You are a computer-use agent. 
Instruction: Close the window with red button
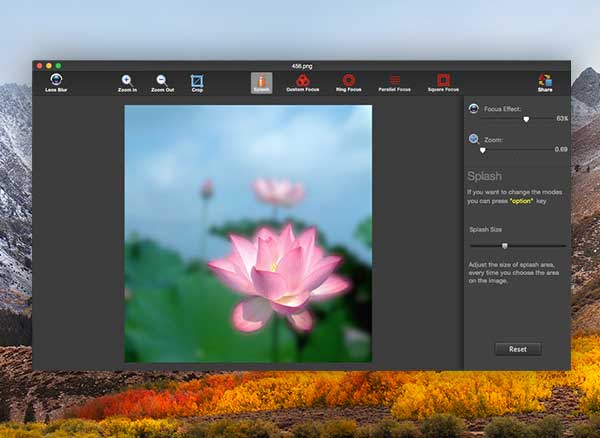tap(39, 66)
